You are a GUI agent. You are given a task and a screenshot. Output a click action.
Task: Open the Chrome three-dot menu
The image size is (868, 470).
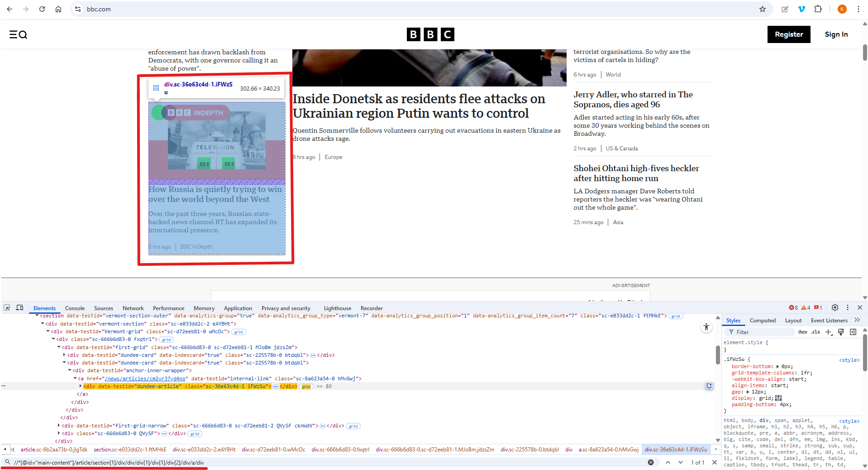point(858,9)
